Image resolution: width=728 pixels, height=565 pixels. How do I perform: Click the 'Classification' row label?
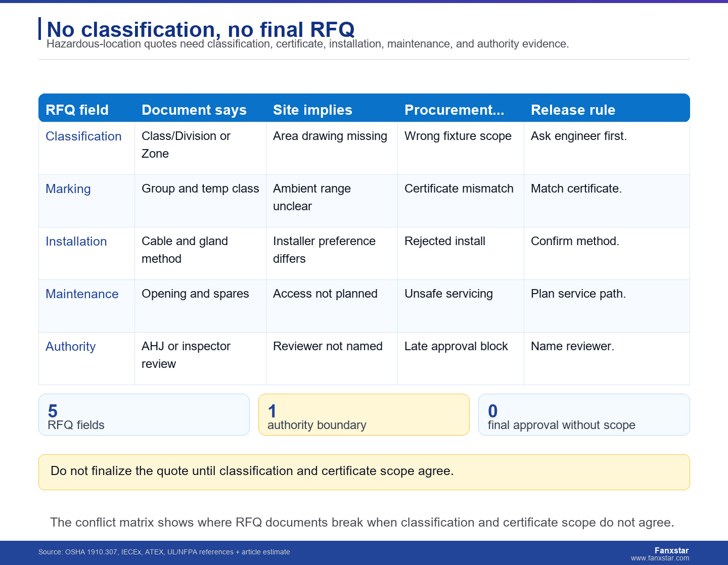click(83, 136)
